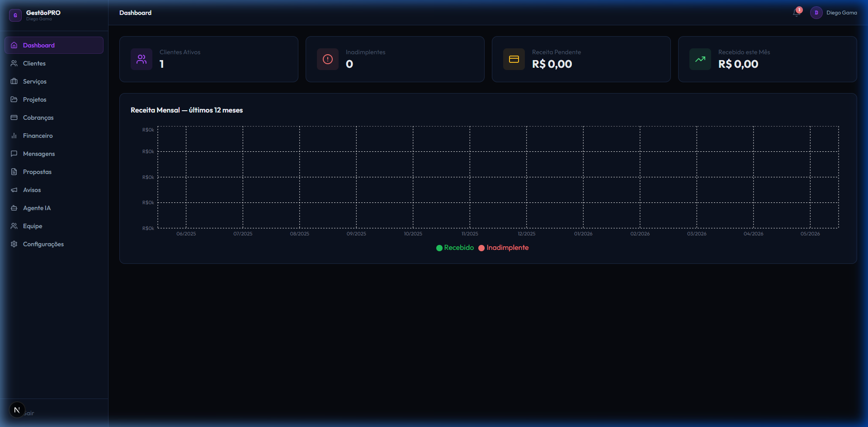Click the Sair logout link
868x427 pixels.
click(29, 413)
